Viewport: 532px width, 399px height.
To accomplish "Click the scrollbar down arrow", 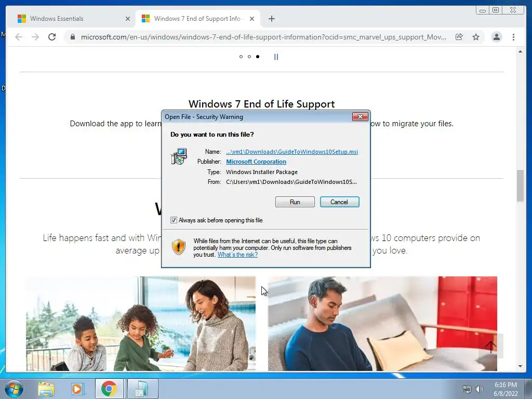I will pos(520,366).
